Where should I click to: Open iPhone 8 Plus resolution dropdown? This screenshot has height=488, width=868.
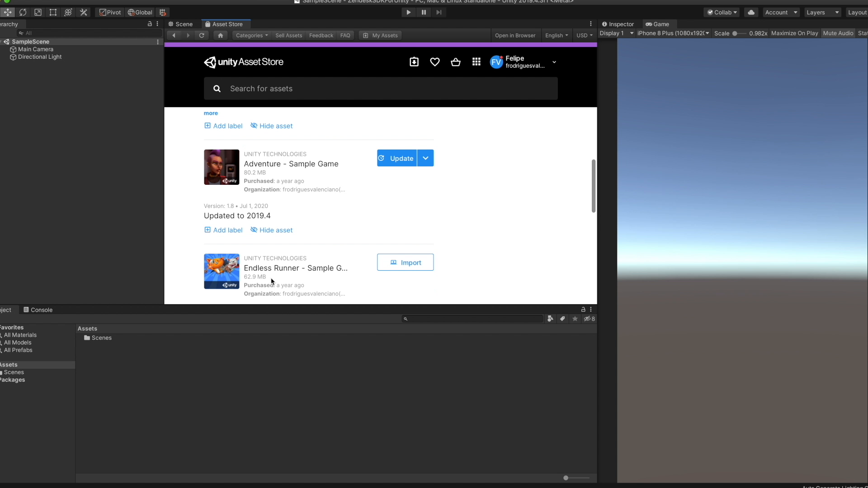(673, 33)
